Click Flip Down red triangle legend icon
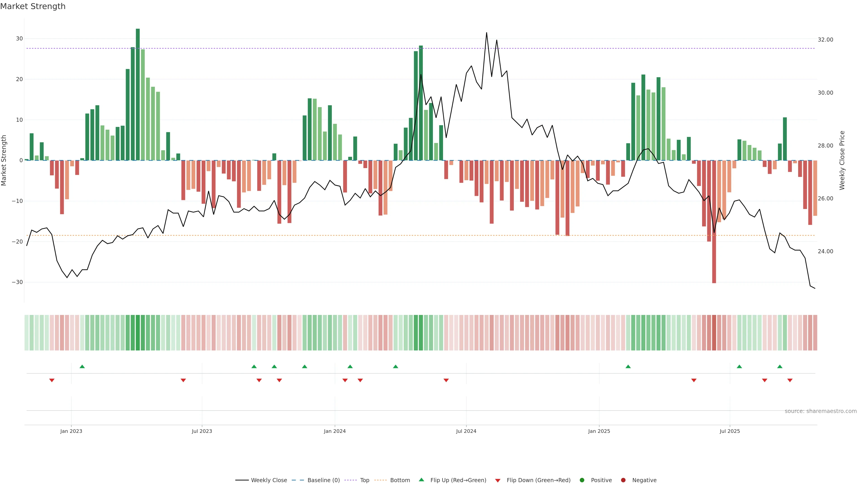This screenshot has height=488, width=868. (498, 481)
